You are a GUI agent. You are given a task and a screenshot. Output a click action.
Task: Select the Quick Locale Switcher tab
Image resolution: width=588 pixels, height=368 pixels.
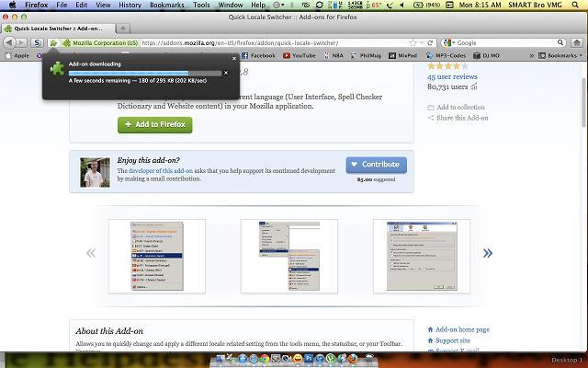click(x=59, y=29)
